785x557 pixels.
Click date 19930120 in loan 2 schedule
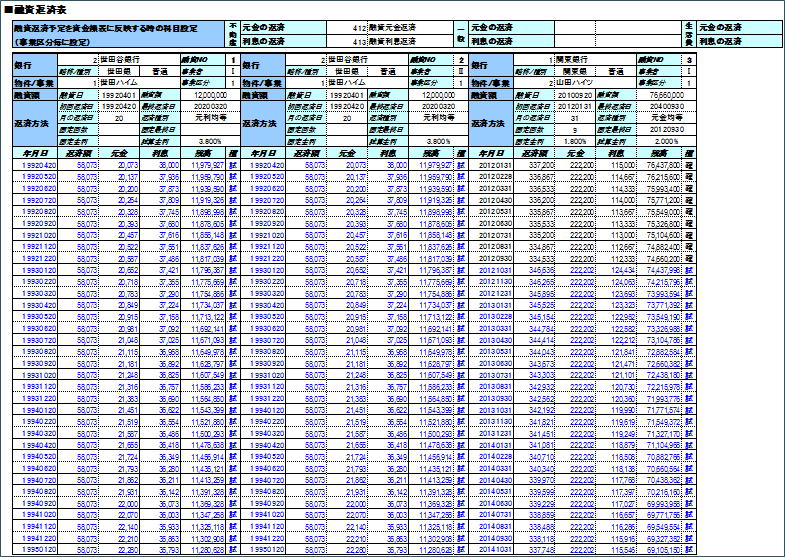coord(263,270)
